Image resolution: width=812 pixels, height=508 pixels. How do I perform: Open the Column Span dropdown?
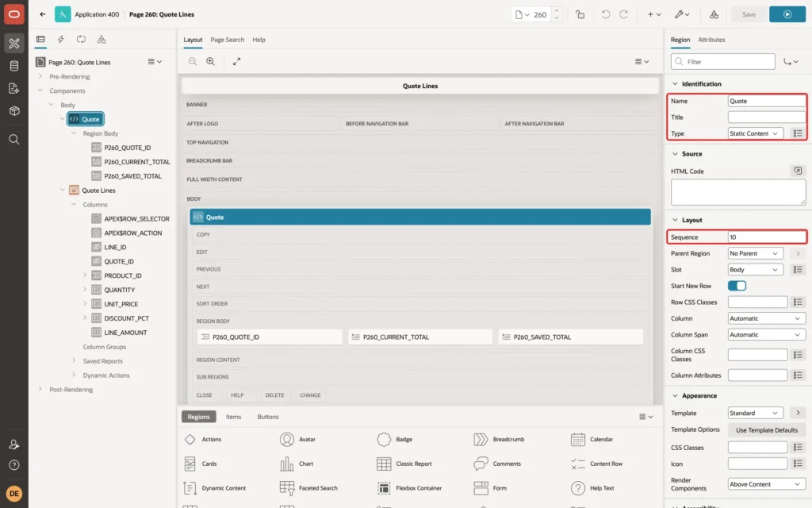coord(767,334)
